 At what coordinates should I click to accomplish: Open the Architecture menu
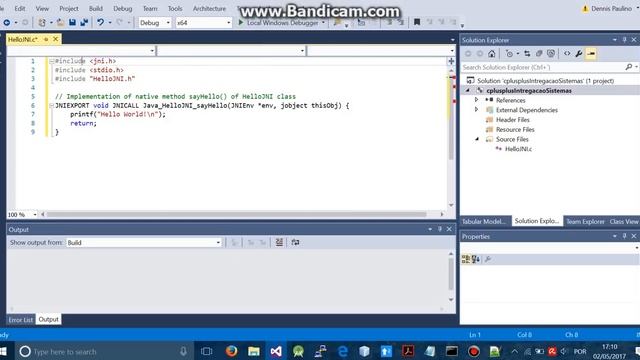coord(209,8)
